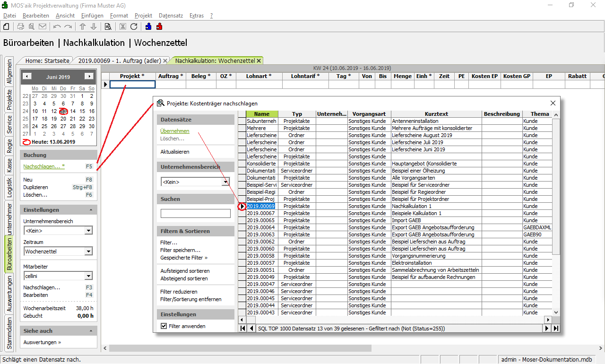This screenshot has width=605, height=364.
Task: Go to previous month in calendar
Action: [x=27, y=77]
